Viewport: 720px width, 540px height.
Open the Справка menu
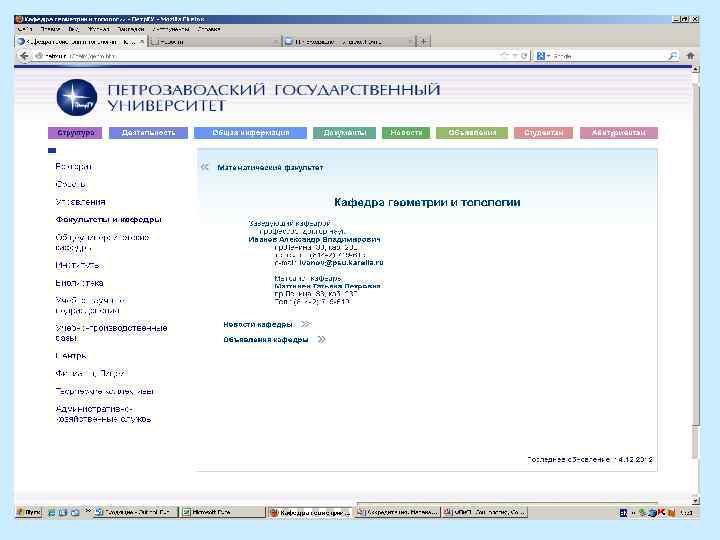(209, 29)
